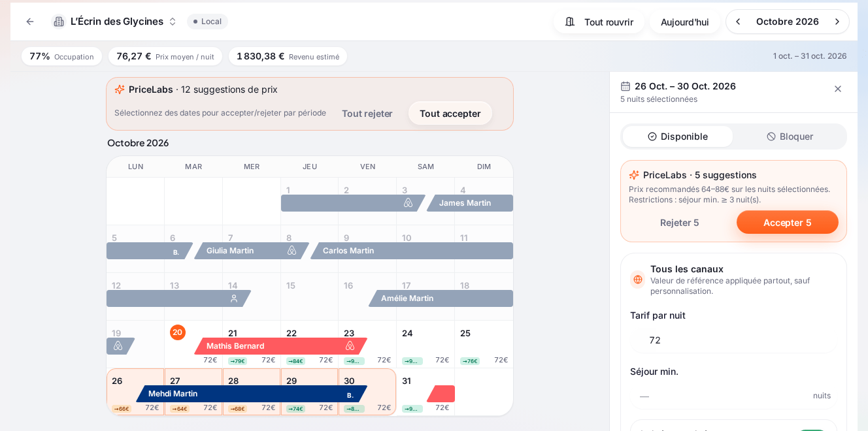This screenshot has width=868, height=431.
Task: Click the globe icon for Tous les canaux
Action: [638, 279]
